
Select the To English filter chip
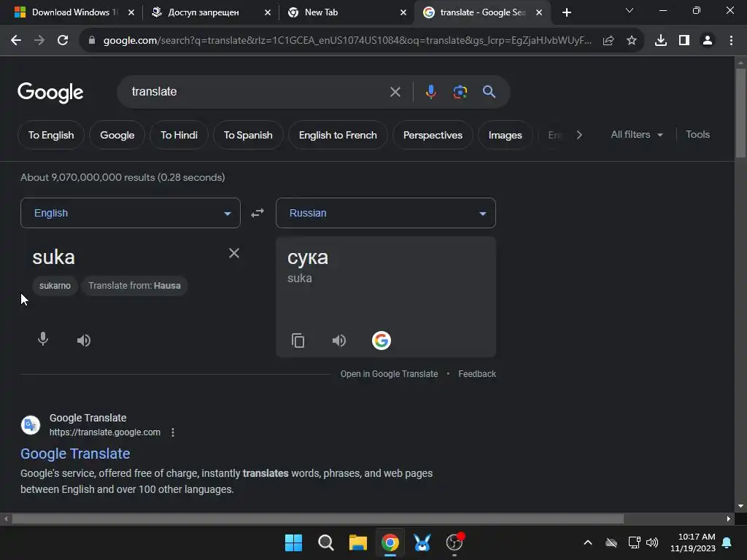[x=51, y=135]
